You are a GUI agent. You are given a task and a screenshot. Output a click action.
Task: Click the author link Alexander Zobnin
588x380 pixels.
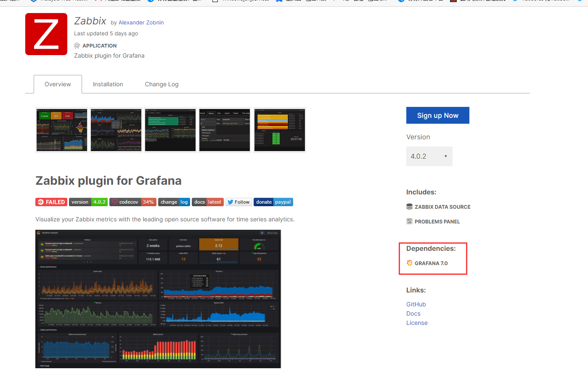click(x=141, y=22)
